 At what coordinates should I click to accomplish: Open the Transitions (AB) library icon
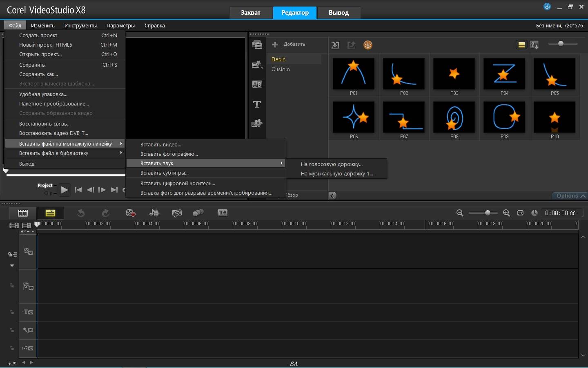[257, 84]
